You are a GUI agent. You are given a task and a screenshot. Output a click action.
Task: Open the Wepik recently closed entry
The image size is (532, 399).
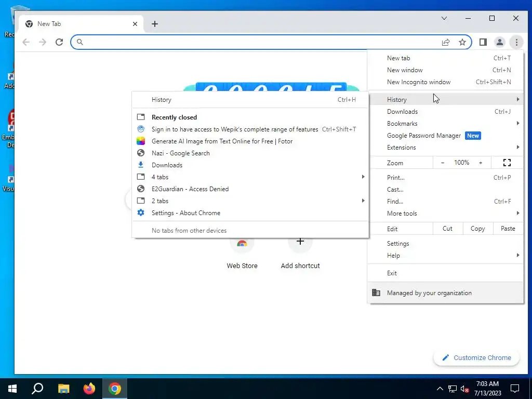pos(250,129)
